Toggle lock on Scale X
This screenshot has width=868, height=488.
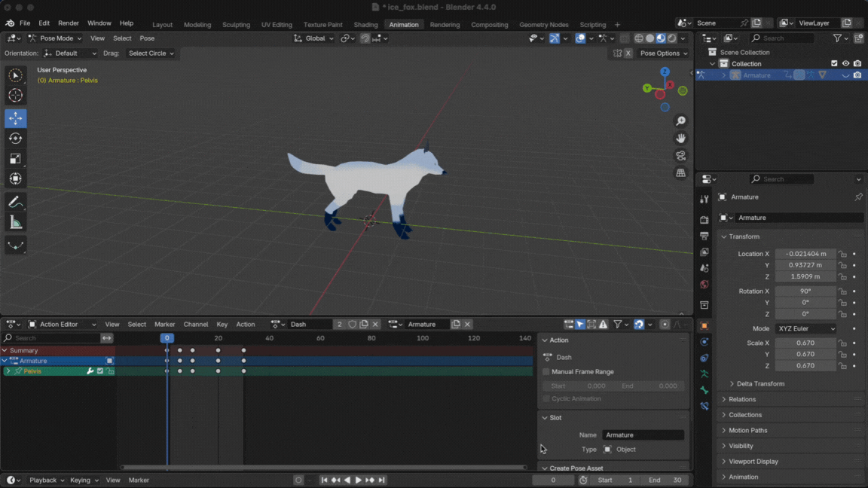842,343
